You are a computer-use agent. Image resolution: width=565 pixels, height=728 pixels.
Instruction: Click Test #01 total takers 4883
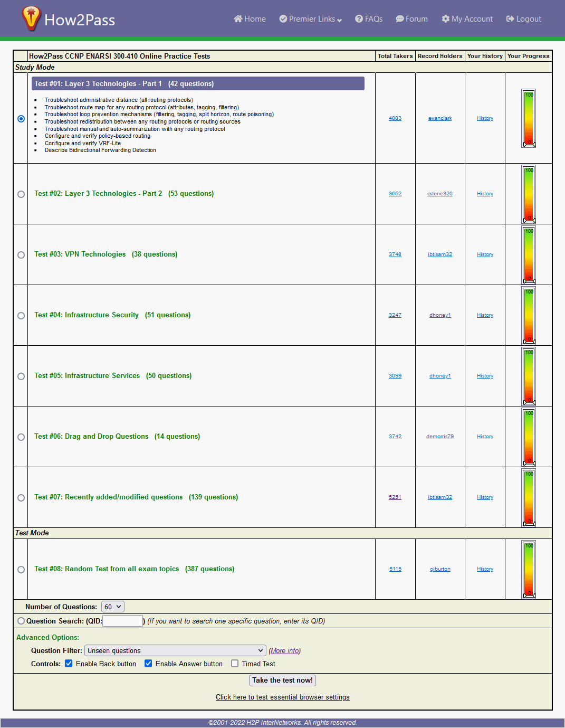coord(395,118)
